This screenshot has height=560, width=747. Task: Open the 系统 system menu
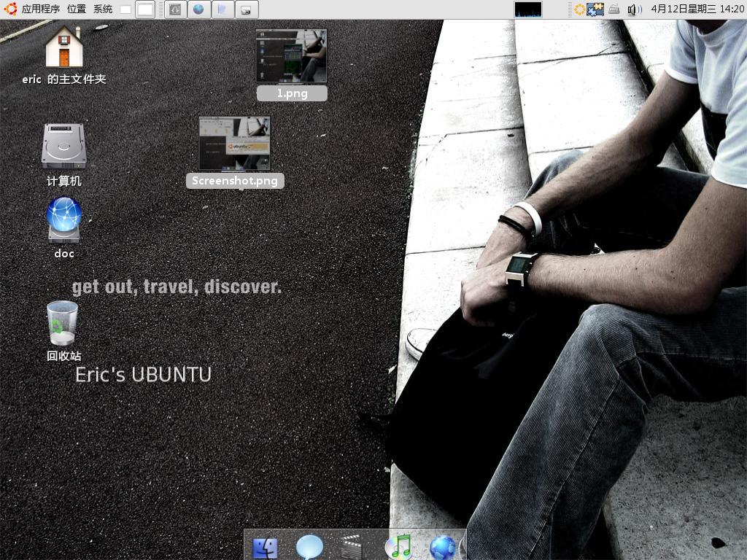103,9
